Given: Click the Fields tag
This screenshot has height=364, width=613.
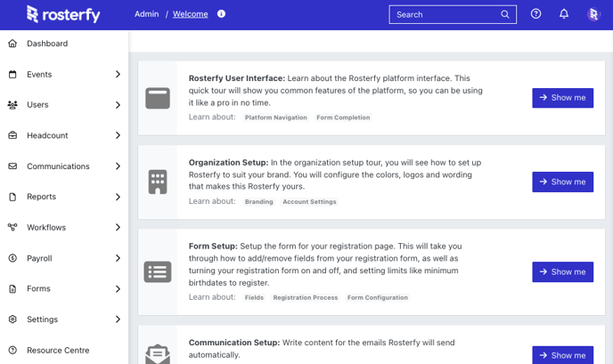Looking at the screenshot, I should click(x=254, y=297).
